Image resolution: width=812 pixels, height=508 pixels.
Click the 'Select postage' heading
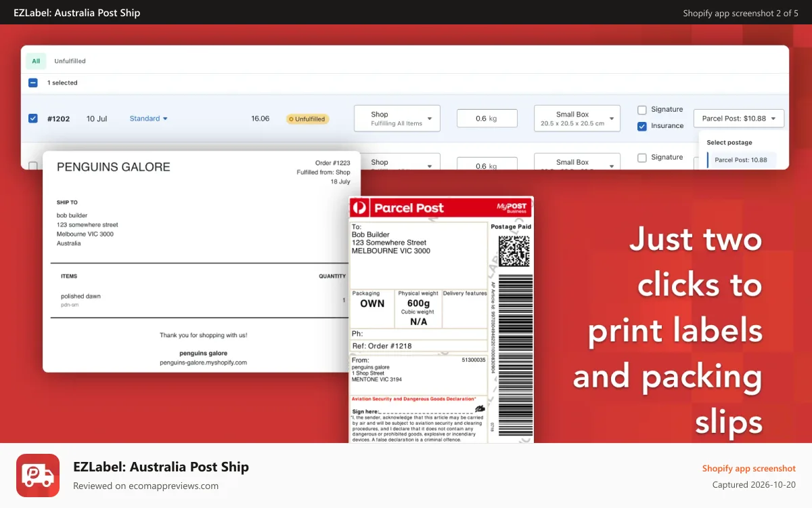(x=729, y=142)
